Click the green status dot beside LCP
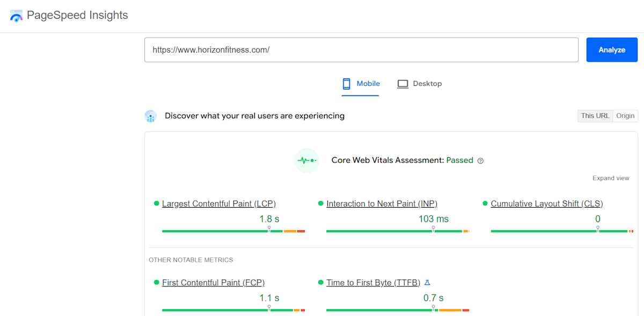 click(157, 204)
